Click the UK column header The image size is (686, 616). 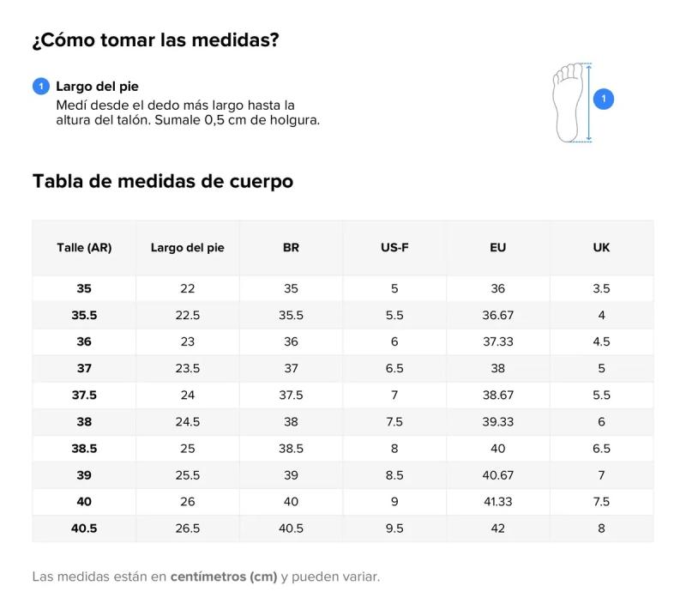coord(601,248)
